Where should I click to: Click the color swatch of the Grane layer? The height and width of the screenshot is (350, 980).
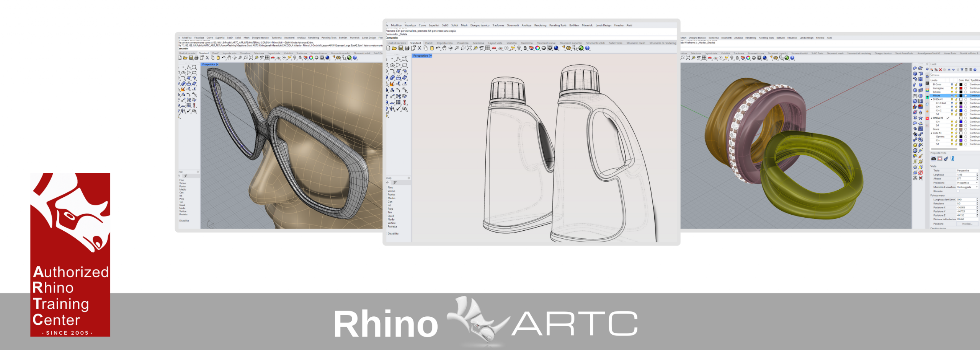[961, 129]
